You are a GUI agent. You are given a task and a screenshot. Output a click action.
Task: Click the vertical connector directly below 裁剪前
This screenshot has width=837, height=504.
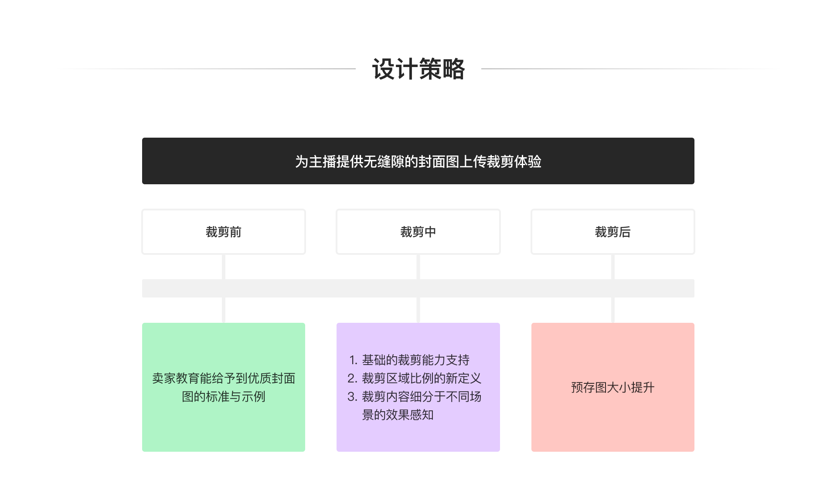pyautogui.click(x=224, y=267)
